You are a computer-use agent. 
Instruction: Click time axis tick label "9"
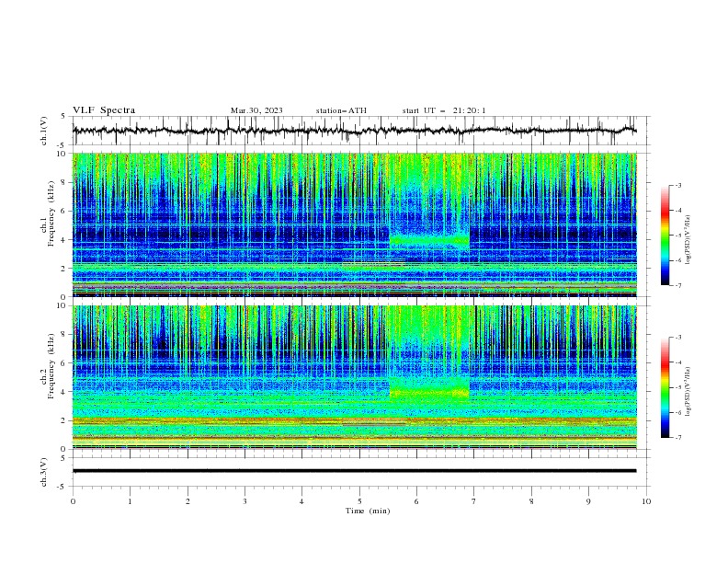click(588, 501)
